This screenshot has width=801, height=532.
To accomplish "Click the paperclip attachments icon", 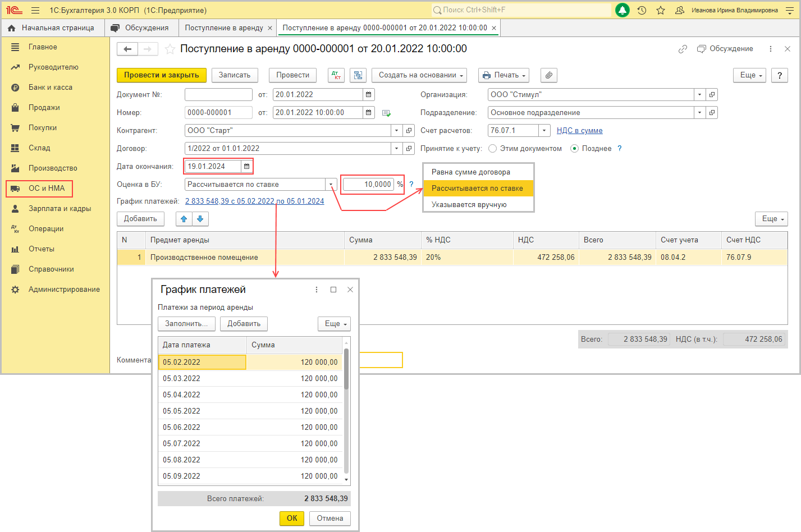I will [x=549, y=75].
